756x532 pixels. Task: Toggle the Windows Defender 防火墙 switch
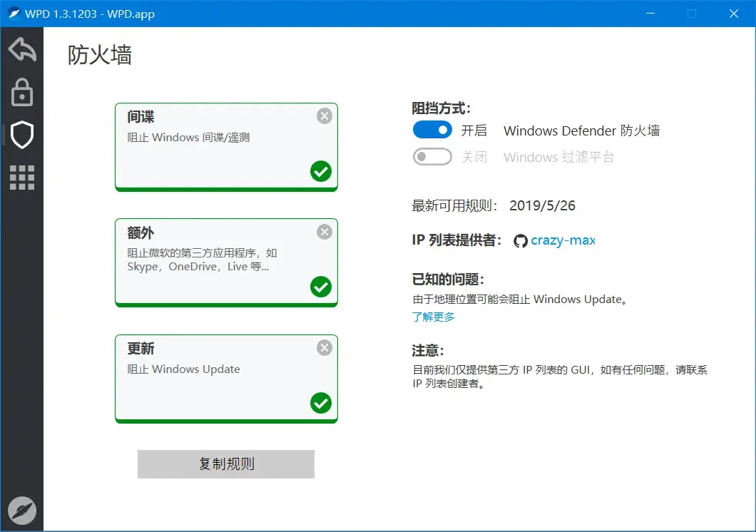click(x=432, y=130)
